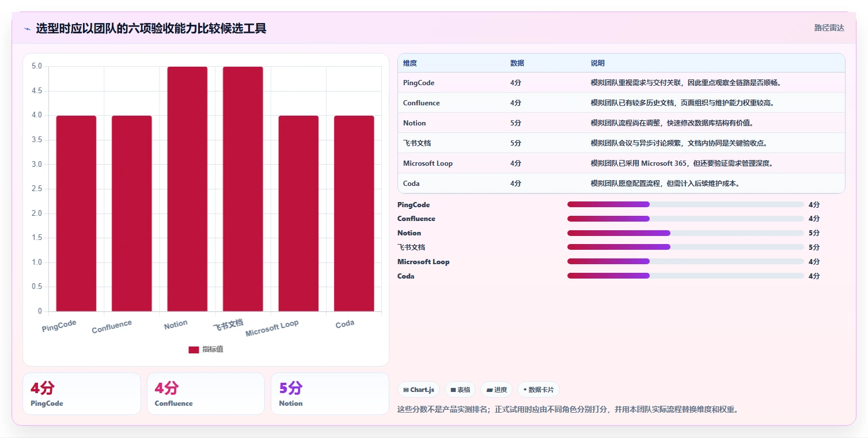Toggle the 指标值 legend swatch
The height and width of the screenshot is (438, 868).
[194, 349]
